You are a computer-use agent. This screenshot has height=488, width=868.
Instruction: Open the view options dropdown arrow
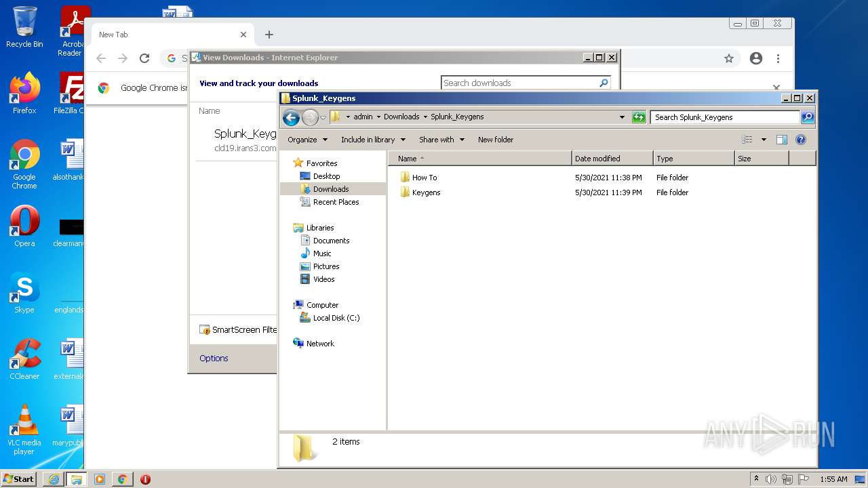pos(764,140)
